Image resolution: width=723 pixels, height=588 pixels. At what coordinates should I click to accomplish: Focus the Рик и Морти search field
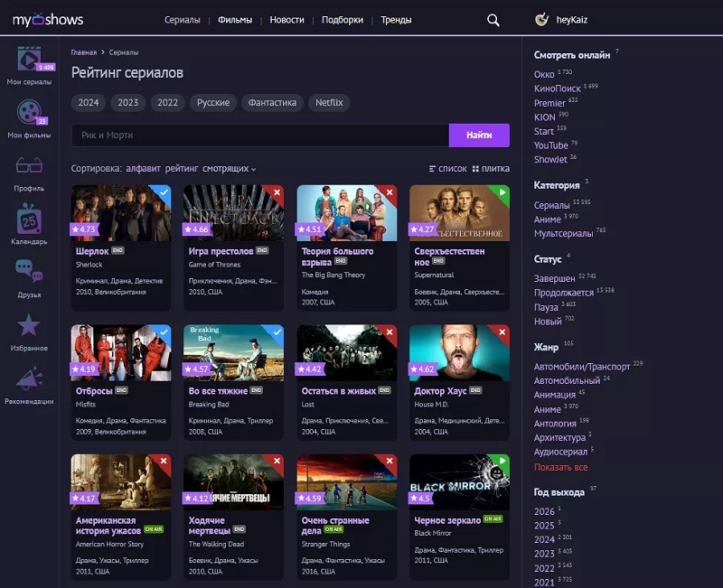(x=260, y=135)
